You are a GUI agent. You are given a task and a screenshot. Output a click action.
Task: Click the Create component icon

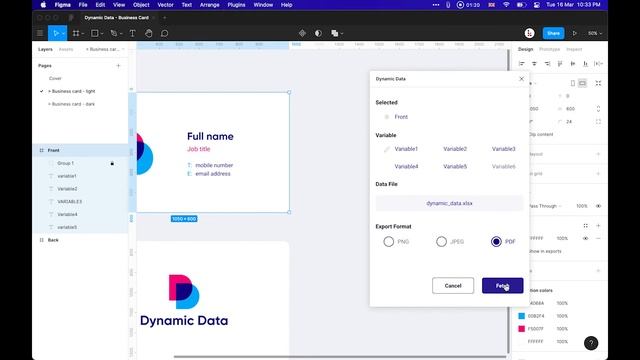pos(302,33)
